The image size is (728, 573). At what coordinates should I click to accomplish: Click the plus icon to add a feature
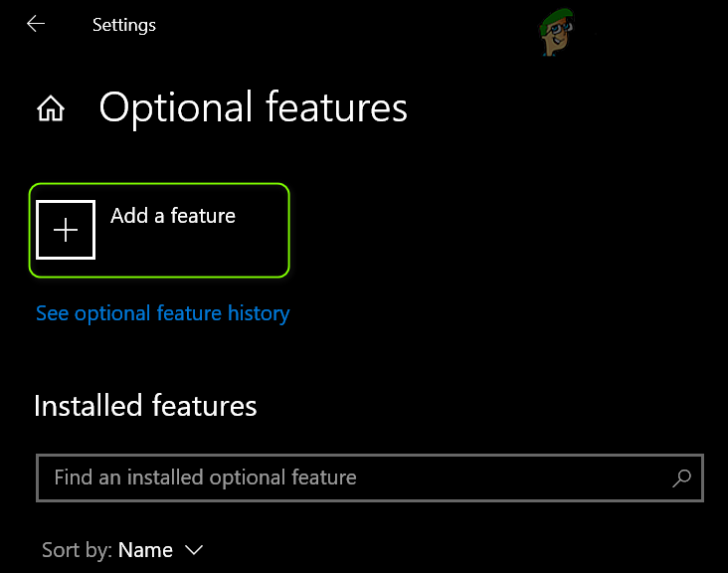pyautogui.click(x=66, y=230)
